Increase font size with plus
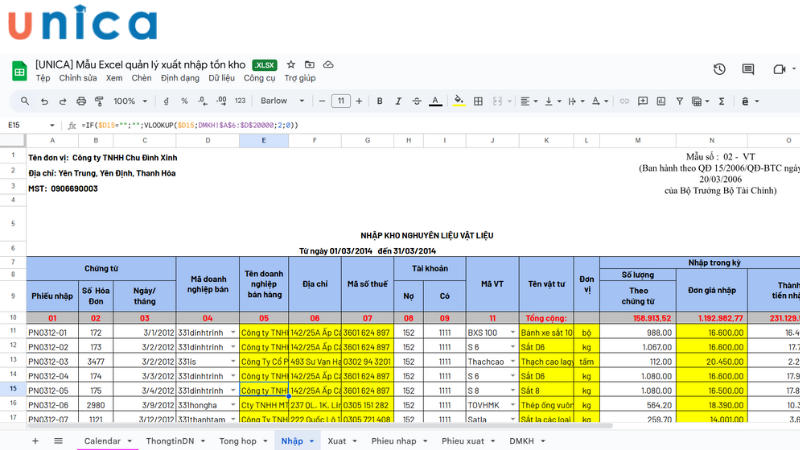The image size is (800, 450). (359, 101)
